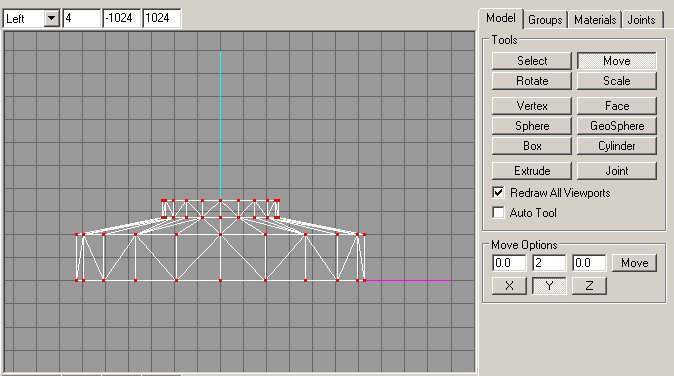Screen dimensions: 674x376
Task: Open the Materials tab
Action: pyautogui.click(x=595, y=20)
